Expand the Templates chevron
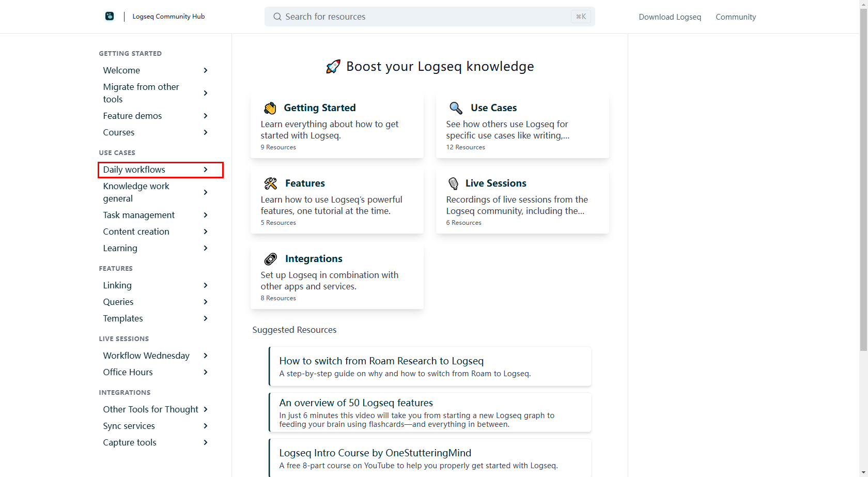The width and height of the screenshot is (868, 477). coord(206,318)
